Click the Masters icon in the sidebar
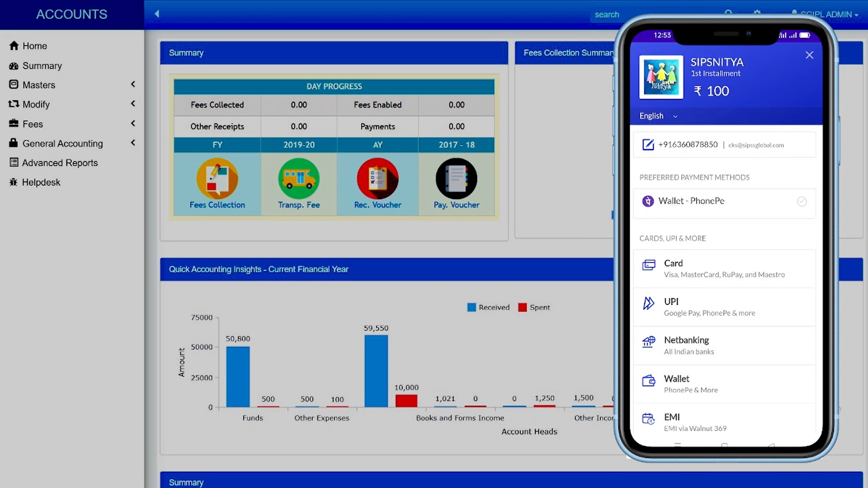Image resolution: width=868 pixels, height=488 pixels. [x=14, y=84]
